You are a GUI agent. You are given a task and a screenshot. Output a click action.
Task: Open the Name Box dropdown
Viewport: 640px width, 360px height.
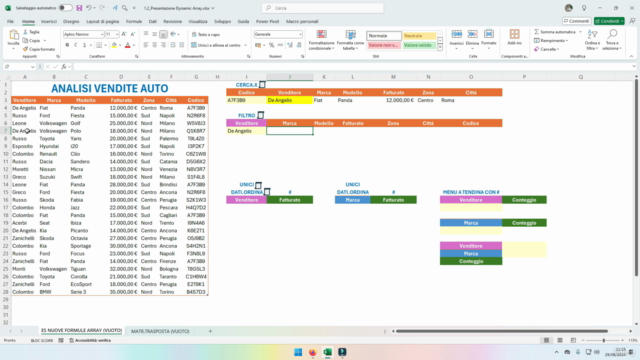point(32,67)
